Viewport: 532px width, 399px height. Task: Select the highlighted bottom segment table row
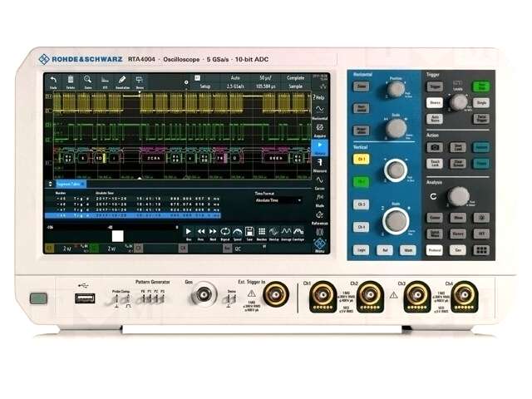133,215
